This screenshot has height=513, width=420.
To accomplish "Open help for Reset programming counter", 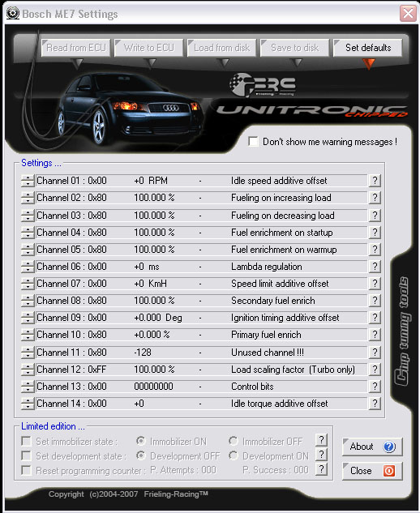I will click(321, 469).
